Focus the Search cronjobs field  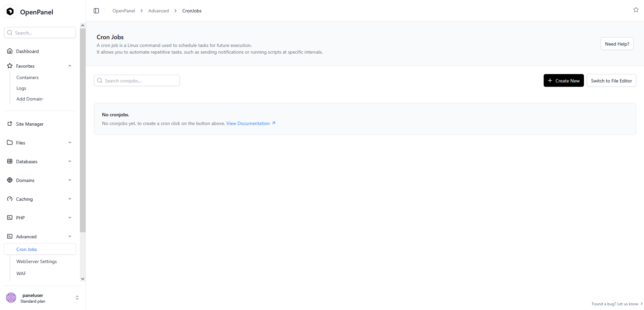pos(137,80)
